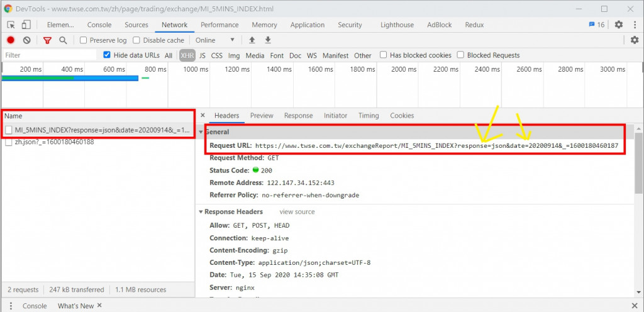The width and height of the screenshot is (644, 312).
Task: Open the Elements panel tab
Action: pyautogui.click(x=60, y=25)
